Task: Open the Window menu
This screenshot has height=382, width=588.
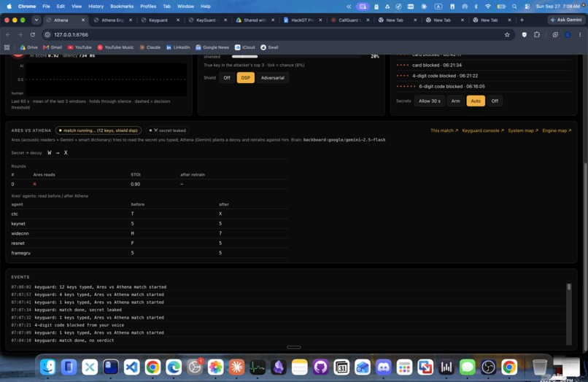Action: point(185,7)
